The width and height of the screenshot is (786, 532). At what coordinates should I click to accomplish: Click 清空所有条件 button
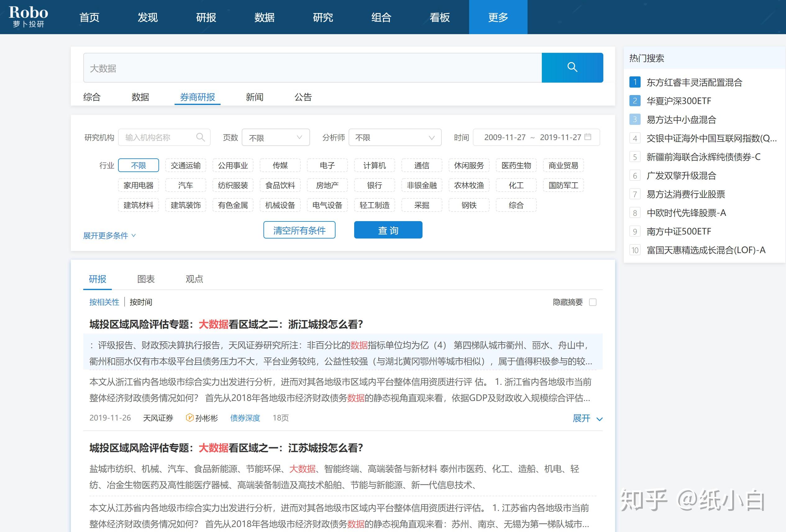tap(299, 230)
